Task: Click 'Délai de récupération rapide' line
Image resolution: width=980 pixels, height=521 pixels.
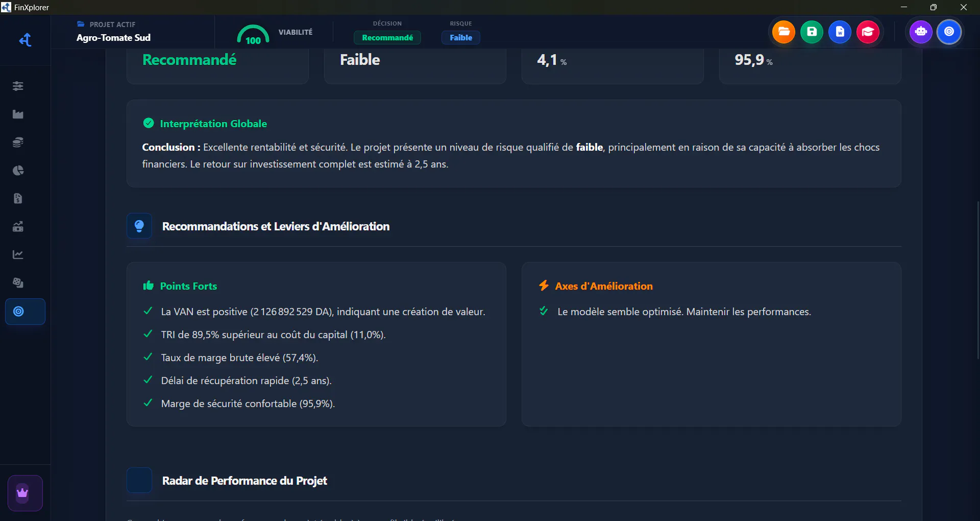Action: (246, 381)
